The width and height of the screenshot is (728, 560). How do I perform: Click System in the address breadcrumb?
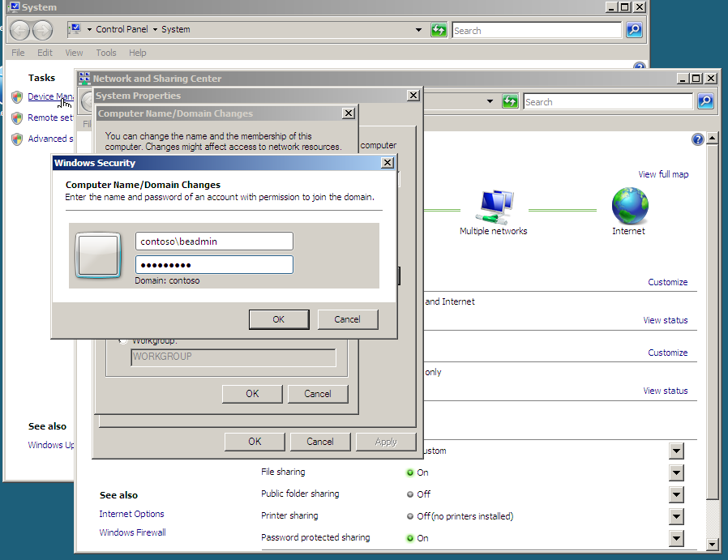(175, 29)
